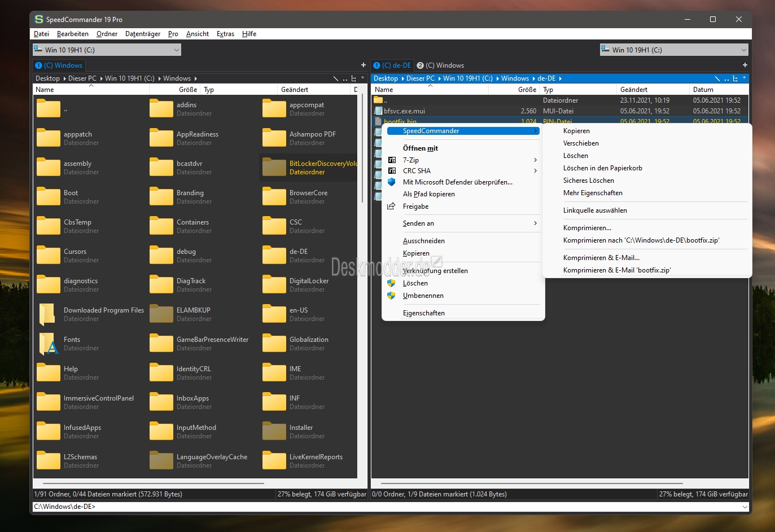Choose Löschen in den Papierkorb
The image size is (775, 532).
coord(602,168)
